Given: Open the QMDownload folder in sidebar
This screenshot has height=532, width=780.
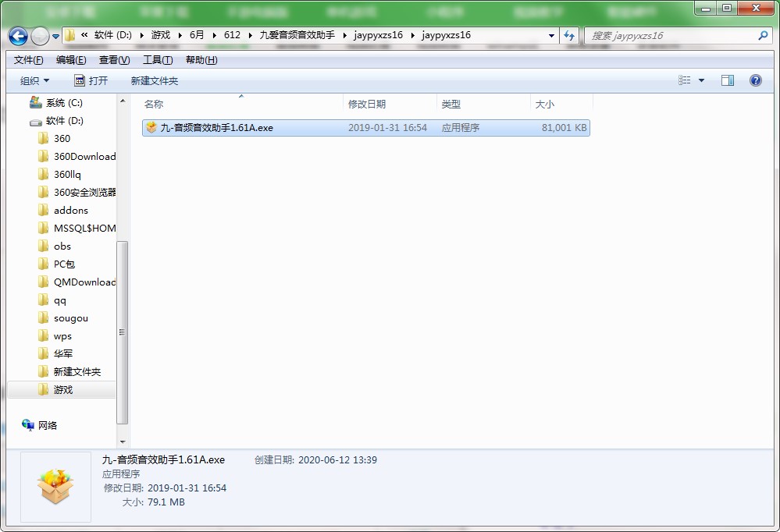Looking at the screenshot, I should click(x=77, y=282).
